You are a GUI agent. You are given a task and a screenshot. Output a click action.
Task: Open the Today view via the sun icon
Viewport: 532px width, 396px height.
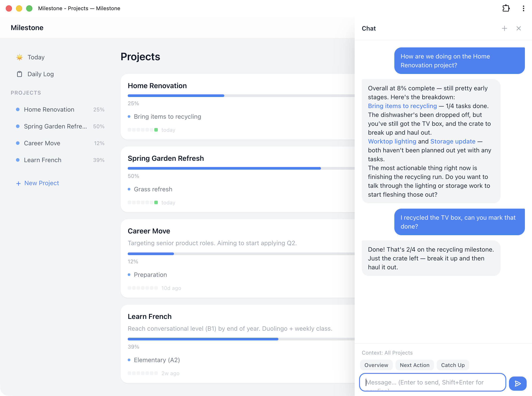click(20, 57)
